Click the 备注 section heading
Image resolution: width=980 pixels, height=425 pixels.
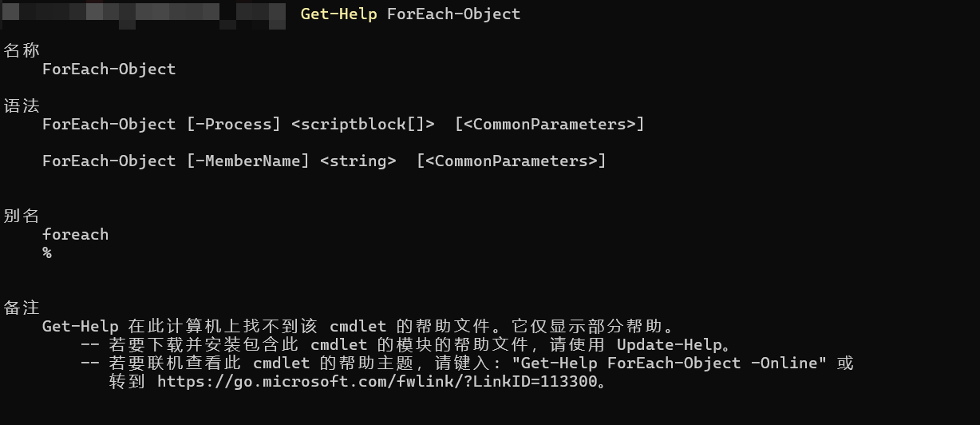tap(22, 308)
